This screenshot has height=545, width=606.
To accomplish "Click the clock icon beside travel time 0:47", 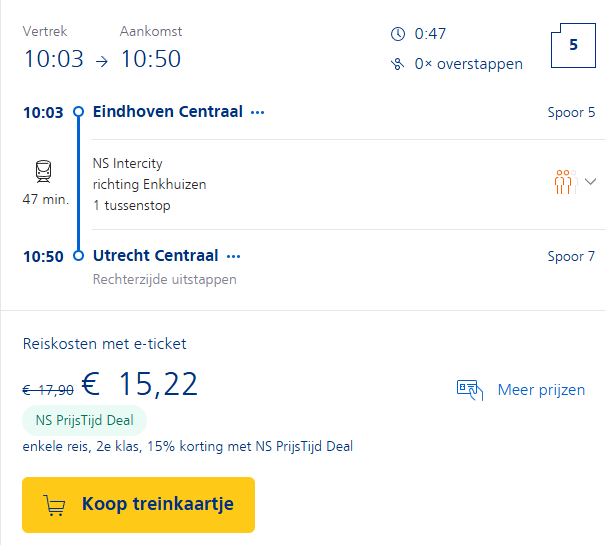I will tap(398, 34).
